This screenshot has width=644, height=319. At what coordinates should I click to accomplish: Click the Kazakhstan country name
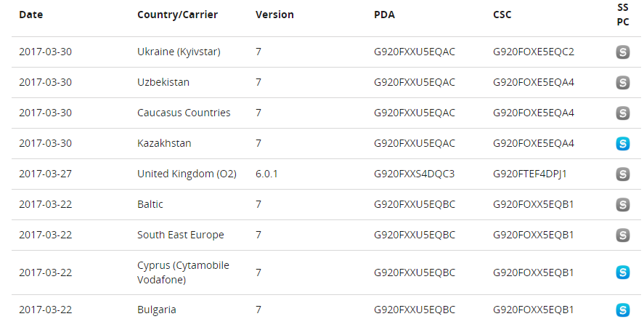pos(164,143)
